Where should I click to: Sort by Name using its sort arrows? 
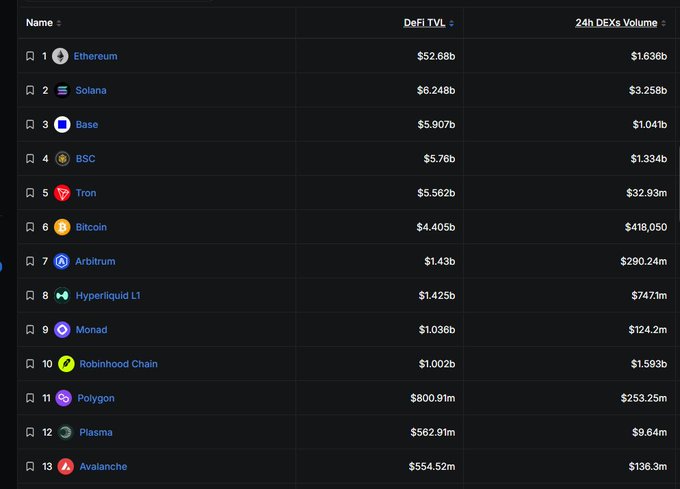pos(59,23)
